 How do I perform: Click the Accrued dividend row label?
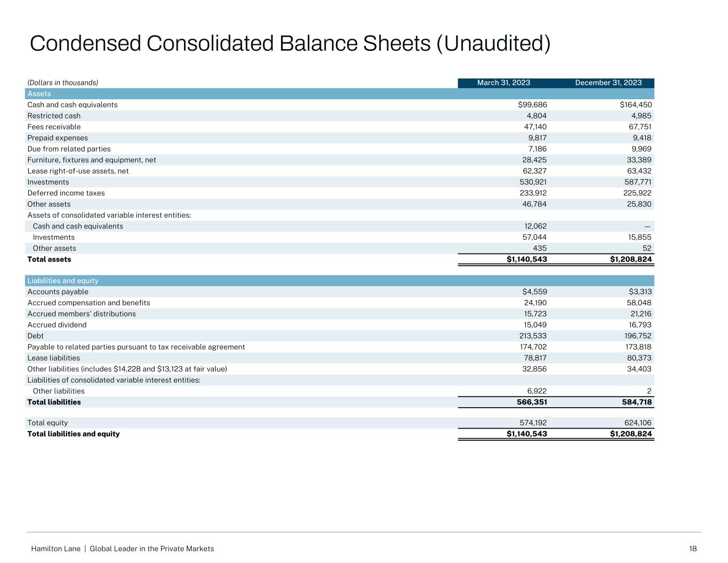[57, 325]
